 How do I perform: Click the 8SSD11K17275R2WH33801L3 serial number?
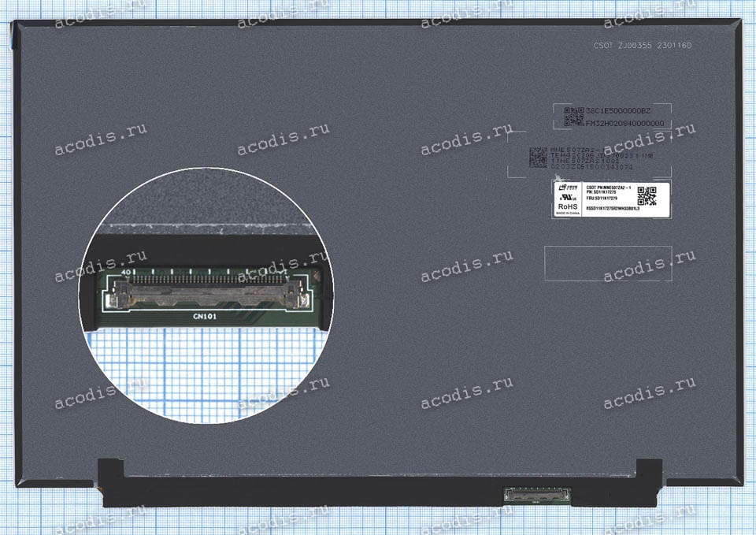coord(613,209)
